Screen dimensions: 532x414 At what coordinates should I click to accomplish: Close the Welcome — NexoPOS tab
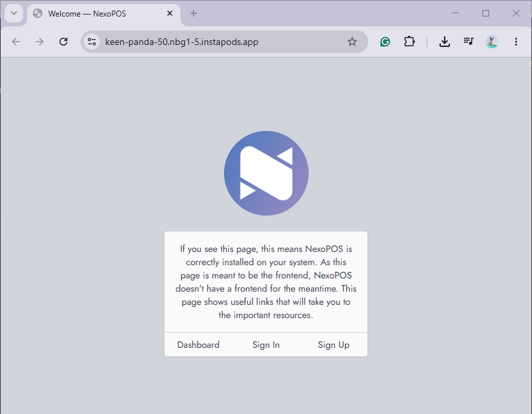(x=170, y=13)
